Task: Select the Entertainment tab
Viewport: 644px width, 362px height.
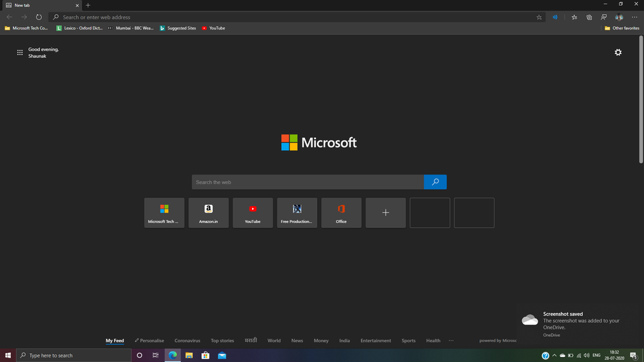Action: (376, 341)
